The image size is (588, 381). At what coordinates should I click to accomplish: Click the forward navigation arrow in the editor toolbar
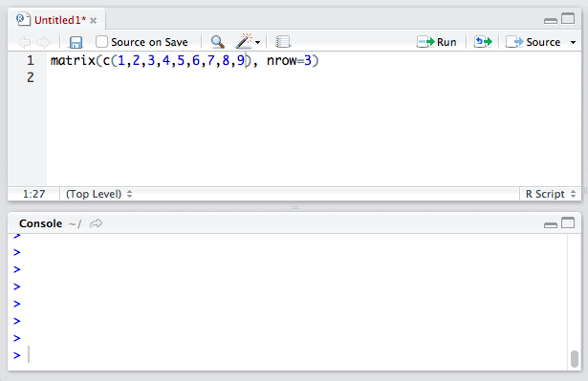44,42
